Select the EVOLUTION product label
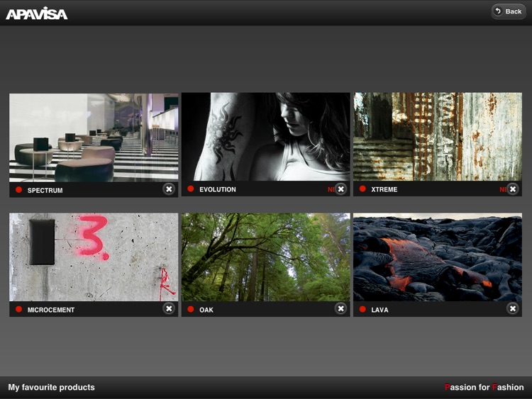Image resolution: width=532 pixels, height=399 pixels. [218, 189]
